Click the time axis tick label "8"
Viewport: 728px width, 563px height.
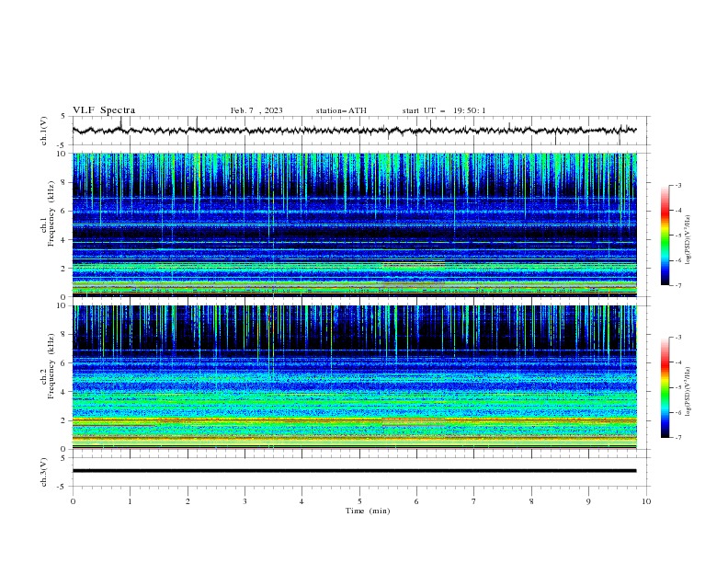point(531,501)
